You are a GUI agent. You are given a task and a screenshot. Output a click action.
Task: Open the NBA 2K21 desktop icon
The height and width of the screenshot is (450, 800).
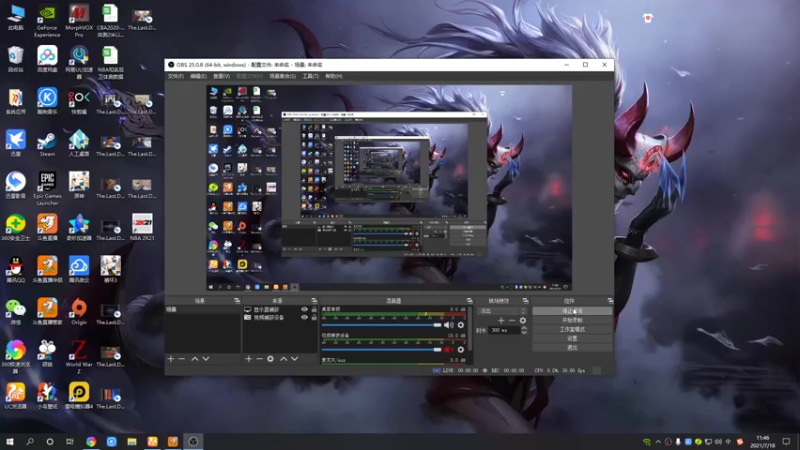tap(142, 228)
